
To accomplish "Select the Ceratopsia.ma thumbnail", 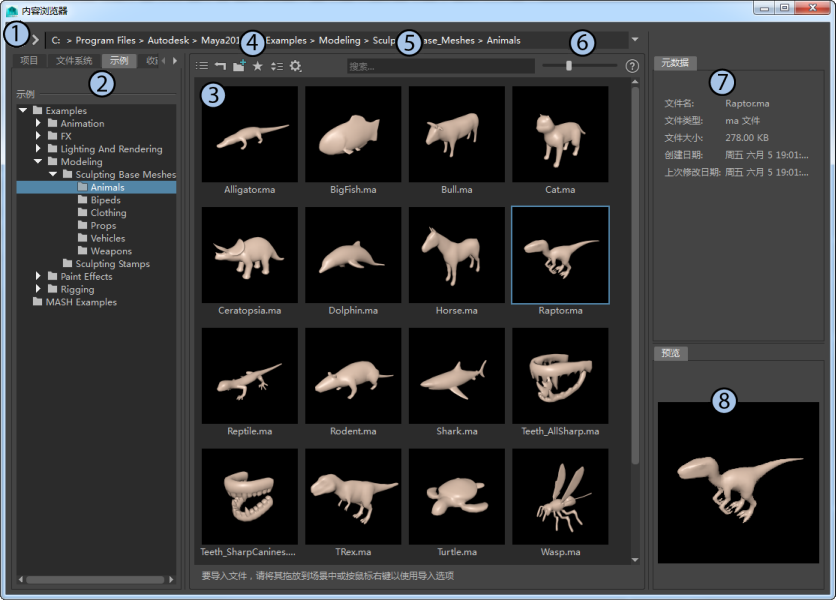I will coord(250,255).
